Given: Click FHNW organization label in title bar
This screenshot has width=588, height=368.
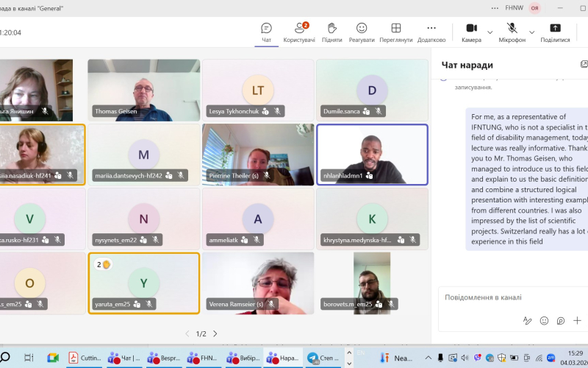Looking at the screenshot, I should [514, 7].
